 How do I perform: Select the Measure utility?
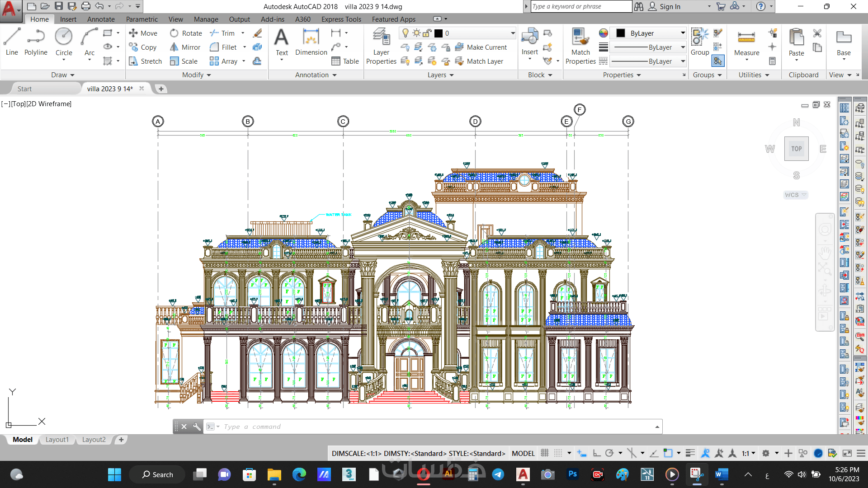pyautogui.click(x=746, y=43)
